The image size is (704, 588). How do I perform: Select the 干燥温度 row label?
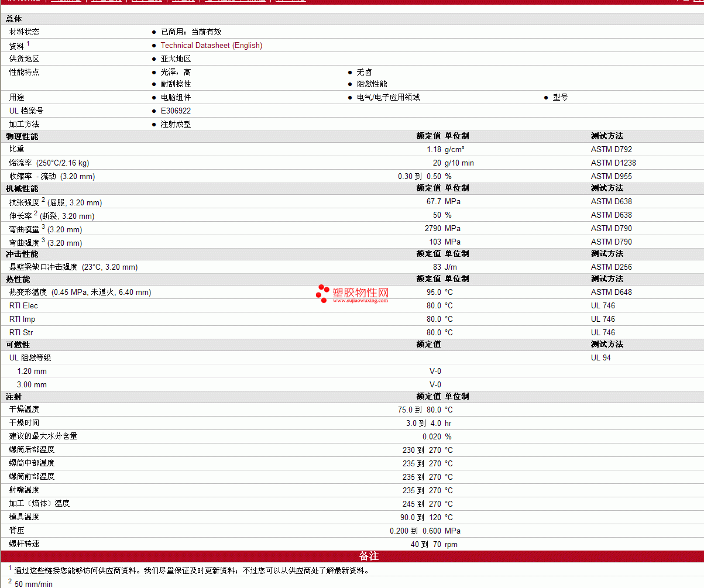click(x=25, y=410)
